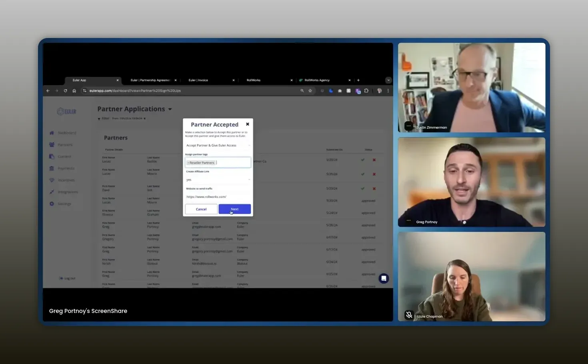Bookmark this page with the star icon
The height and width of the screenshot is (364, 588).
(310, 91)
